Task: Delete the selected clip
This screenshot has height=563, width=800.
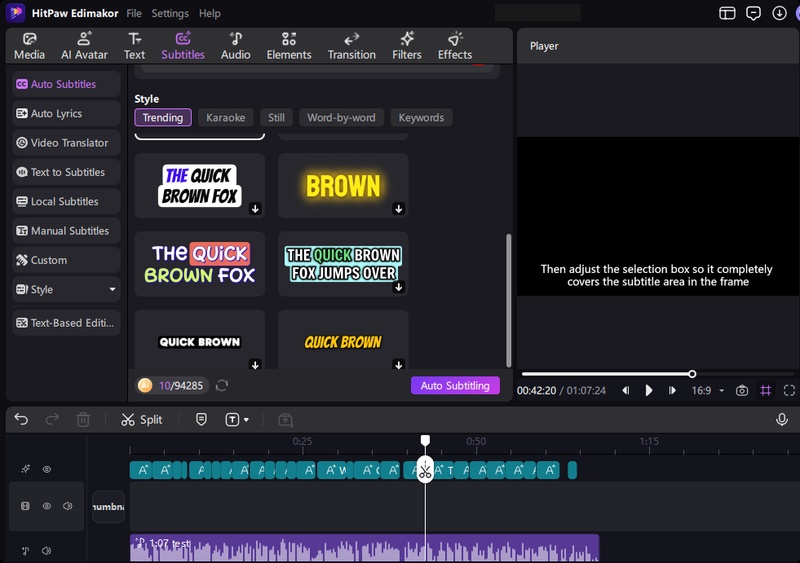Action: [83, 420]
